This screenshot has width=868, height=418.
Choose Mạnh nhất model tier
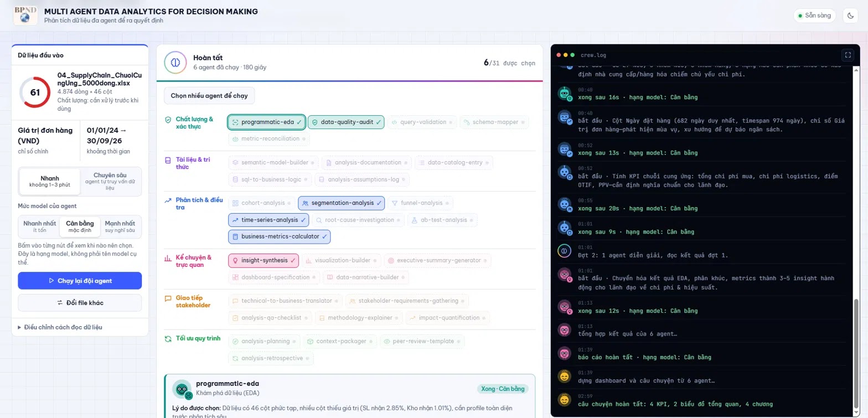(120, 226)
